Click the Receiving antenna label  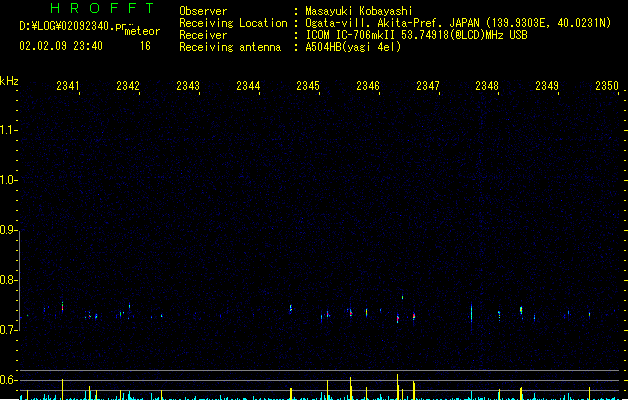230,47
